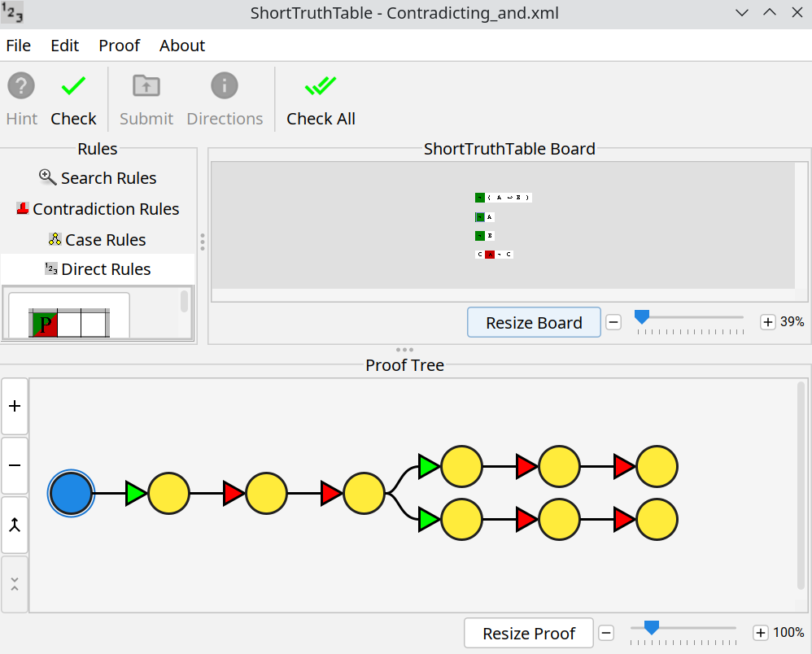
Task: Select the blue root node in Proof Tree
Action: (x=71, y=493)
